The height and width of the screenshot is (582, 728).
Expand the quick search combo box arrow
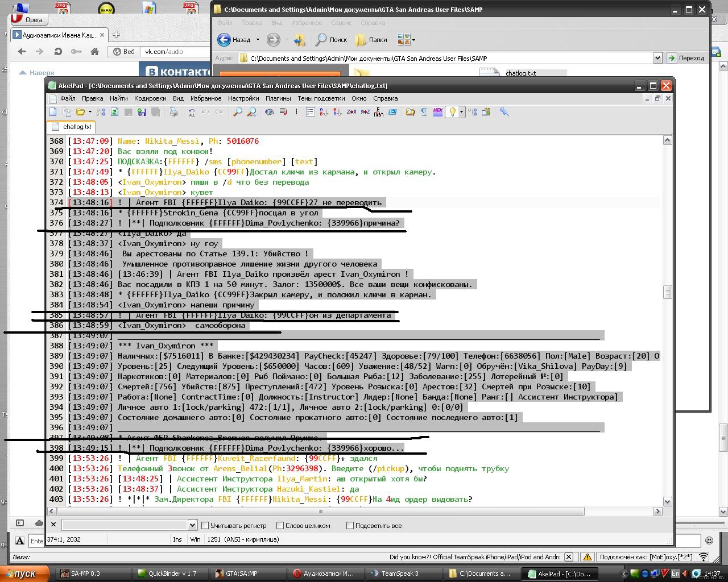coord(192,525)
